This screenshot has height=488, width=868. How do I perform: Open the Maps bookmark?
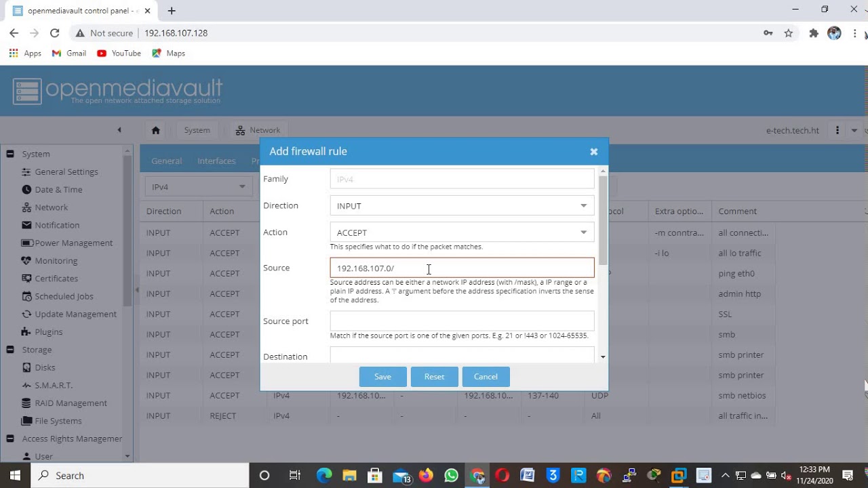point(169,53)
